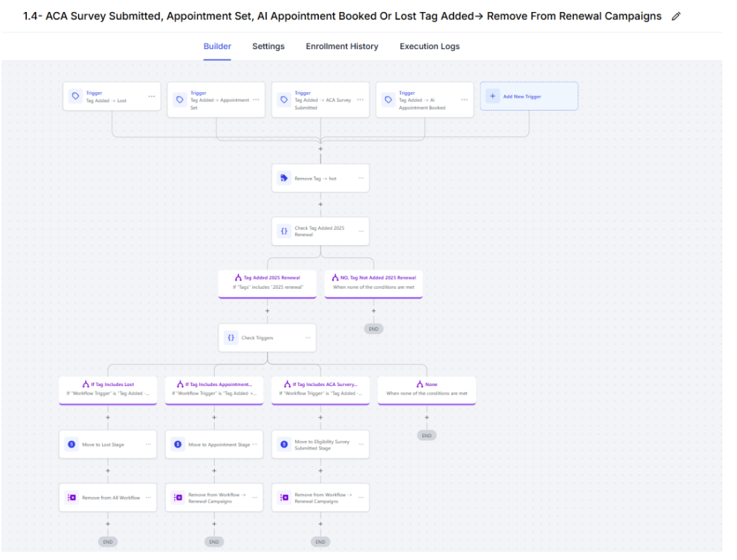This screenshot has width=737, height=560.
Task: Open the Settings tab
Action: coord(268,46)
